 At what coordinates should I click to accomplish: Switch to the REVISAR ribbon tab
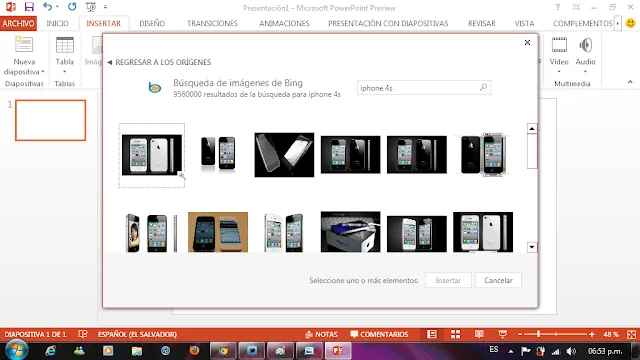tap(482, 23)
